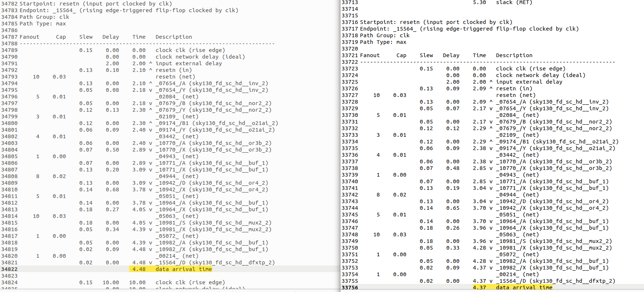Click line number 34822 in left pane

[x=9, y=269]
